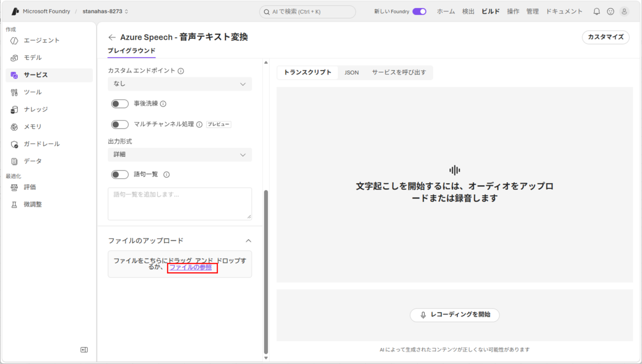Click the 評価 scales icon
The width and height of the screenshot is (642, 364).
(14, 187)
